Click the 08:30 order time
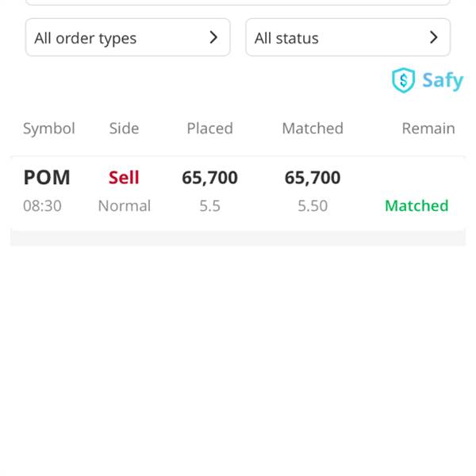Viewport: 476px width, 476px height. [x=42, y=205]
